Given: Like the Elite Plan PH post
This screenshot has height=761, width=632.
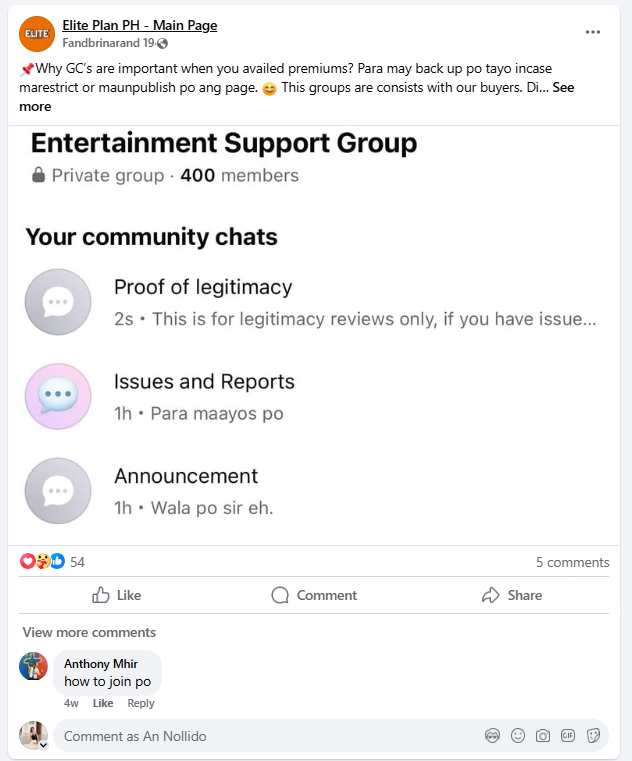Looking at the screenshot, I should 116,595.
